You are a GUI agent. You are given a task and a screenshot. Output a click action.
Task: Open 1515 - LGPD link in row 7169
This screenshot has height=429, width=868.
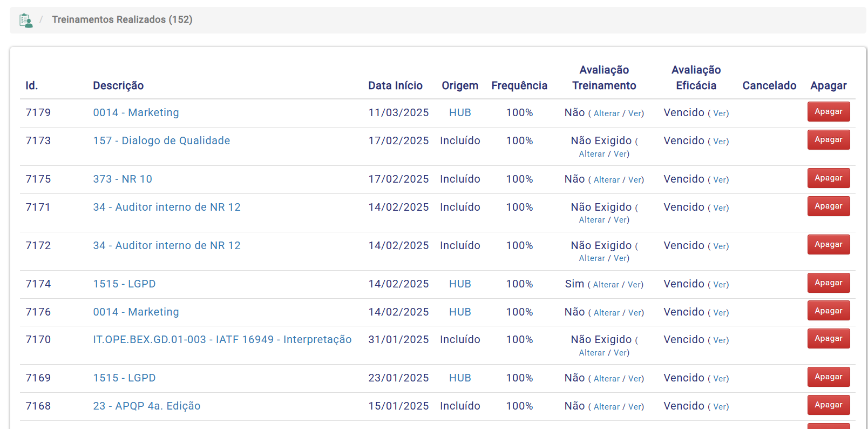[x=124, y=378]
